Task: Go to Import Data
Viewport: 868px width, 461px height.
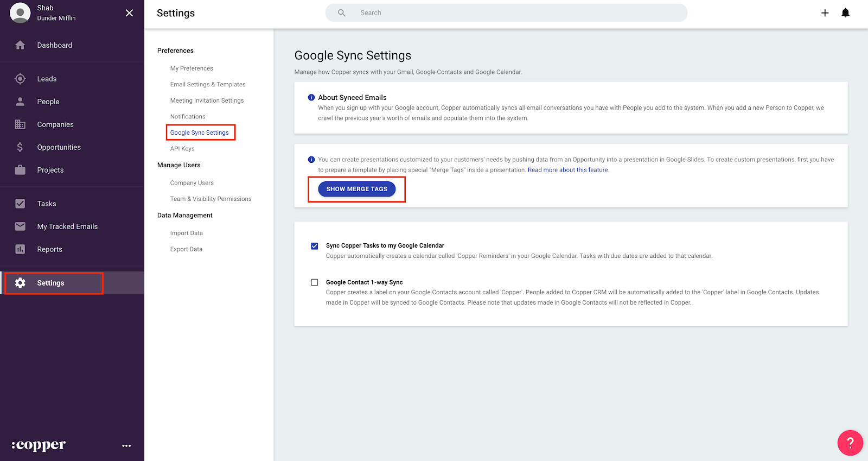Action: [187, 233]
